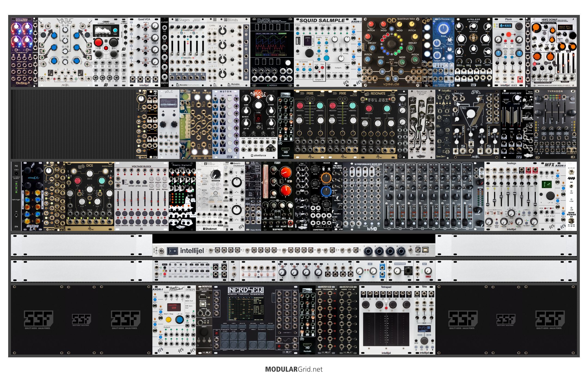Select the Zadar envelope generator display
The image size is (588, 375).
click(102, 31)
